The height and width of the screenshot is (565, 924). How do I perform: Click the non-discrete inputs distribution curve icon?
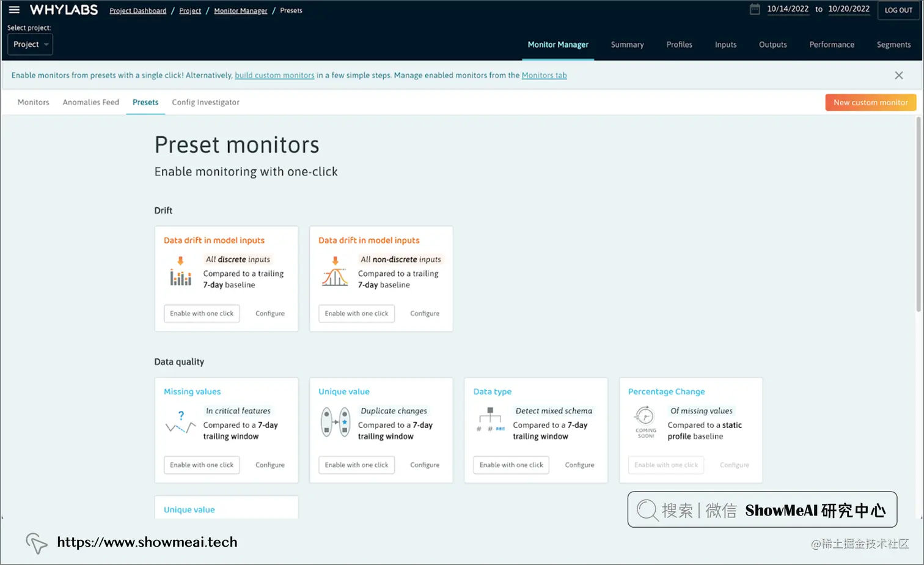[x=335, y=272]
